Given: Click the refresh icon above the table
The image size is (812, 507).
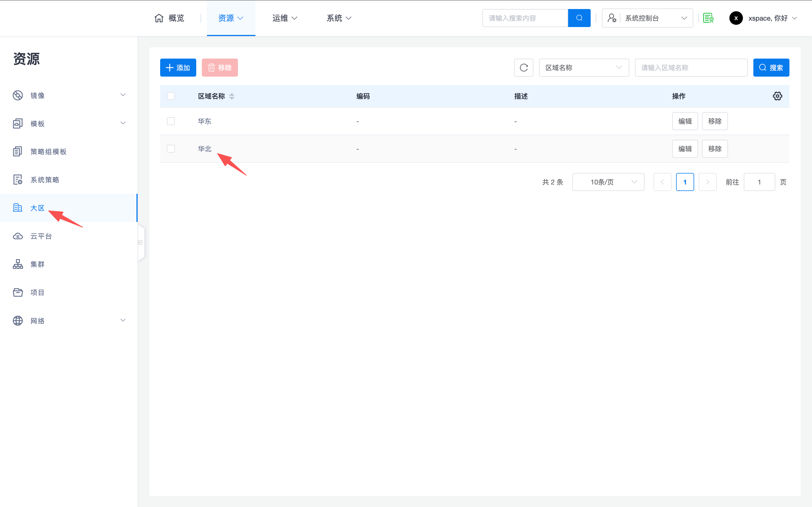Looking at the screenshot, I should [524, 67].
